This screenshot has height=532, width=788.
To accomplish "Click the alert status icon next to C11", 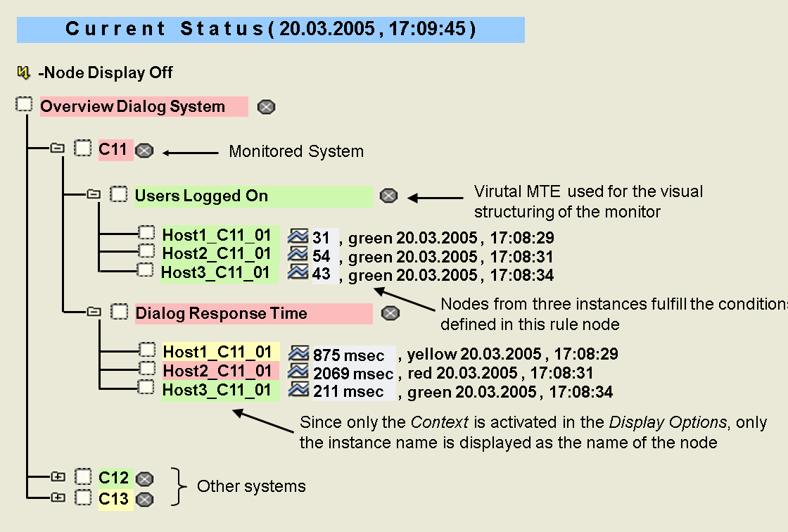I will pyautogui.click(x=144, y=150).
